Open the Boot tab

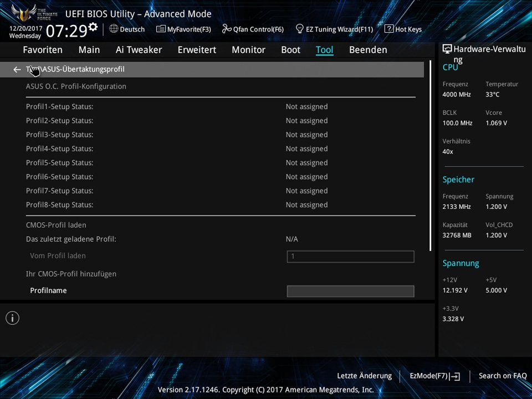[x=291, y=50]
